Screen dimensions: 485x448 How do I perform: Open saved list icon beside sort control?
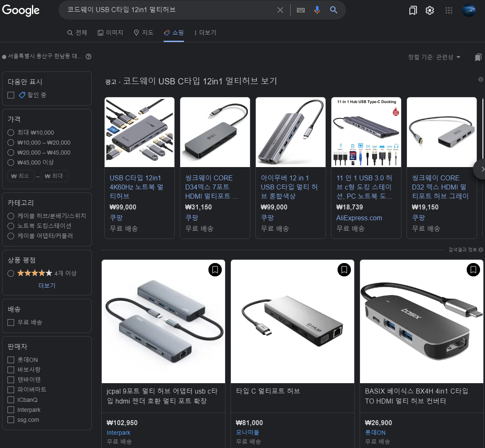[478, 57]
